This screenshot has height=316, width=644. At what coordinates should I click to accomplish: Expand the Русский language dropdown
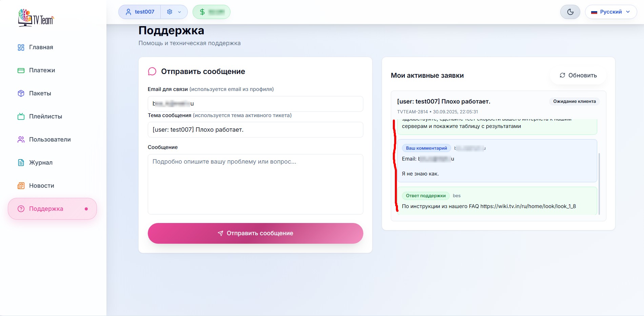click(611, 12)
